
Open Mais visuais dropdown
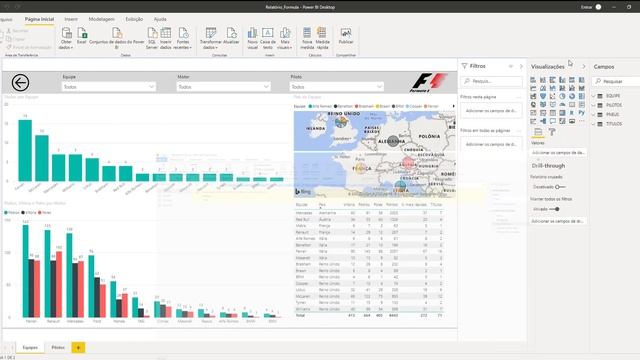click(x=284, y=38)
